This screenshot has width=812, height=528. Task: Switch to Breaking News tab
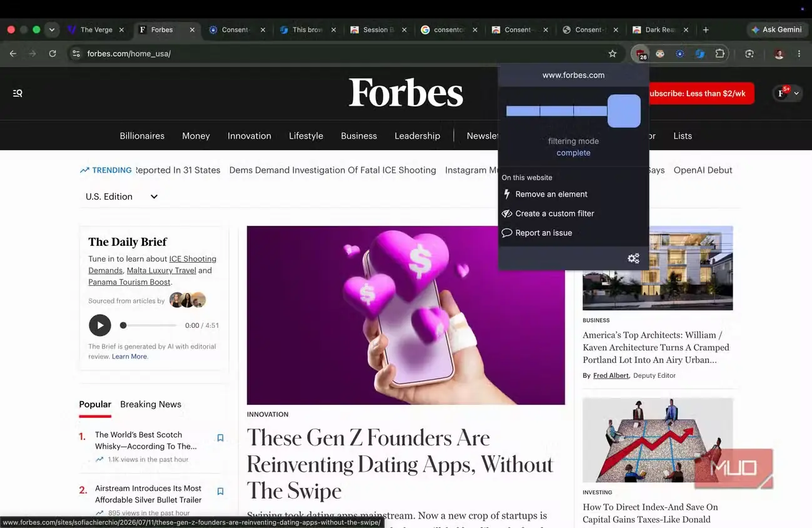point(151,404)
